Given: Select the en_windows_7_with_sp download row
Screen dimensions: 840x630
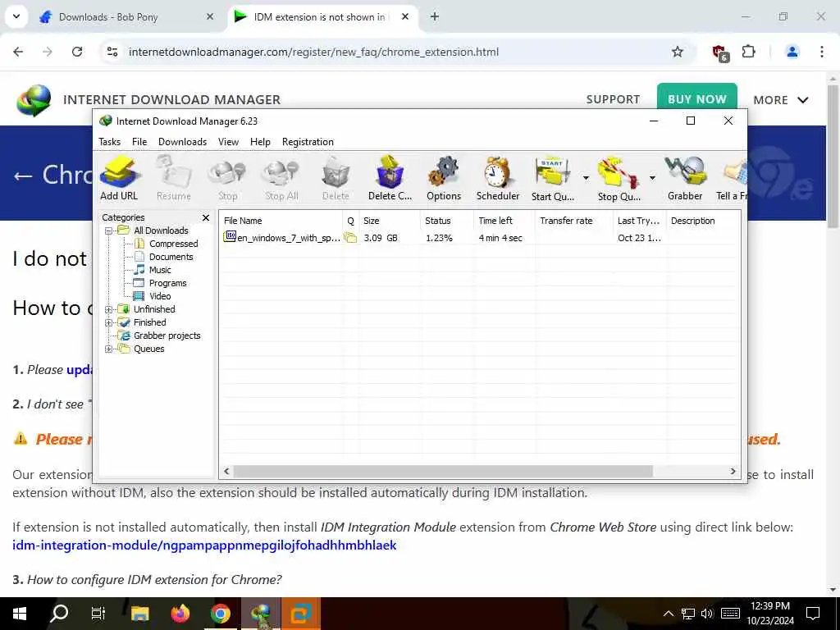Looking at the screenshot, I should (479, 238).
